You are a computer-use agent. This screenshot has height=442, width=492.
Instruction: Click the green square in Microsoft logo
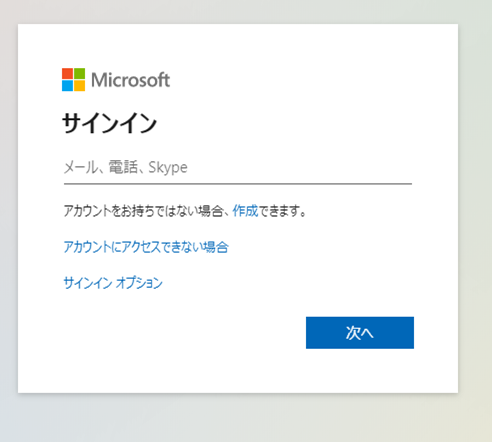coord(79,74)
